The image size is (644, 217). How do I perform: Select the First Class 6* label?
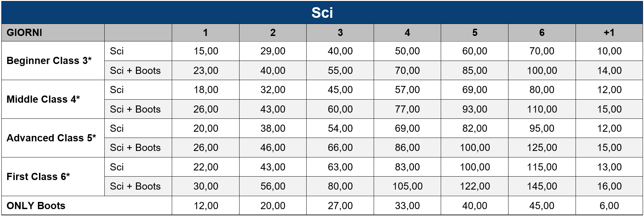tap(38, 177)
